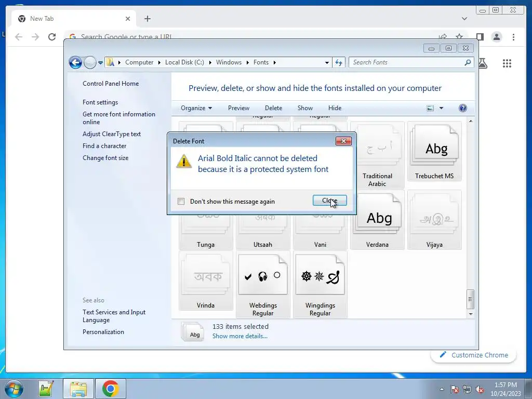532x399 pixels.
Task: Click Chrome side panel icon
Action: coord(480,37)
